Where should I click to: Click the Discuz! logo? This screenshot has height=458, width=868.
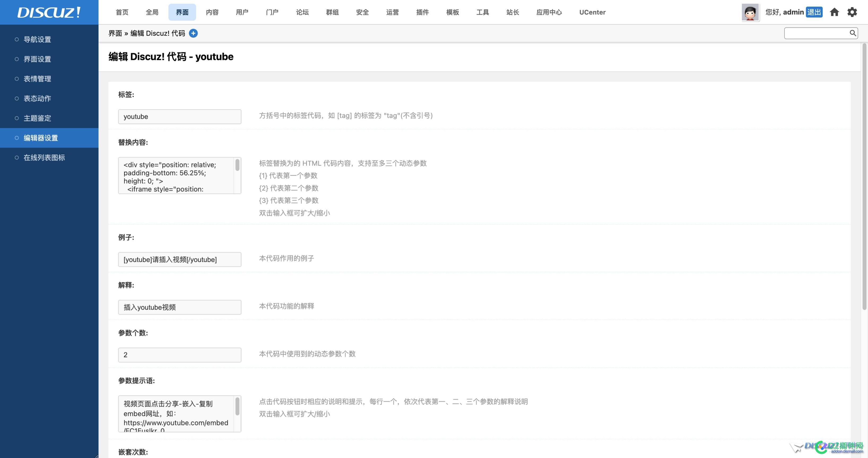[49, 12]
